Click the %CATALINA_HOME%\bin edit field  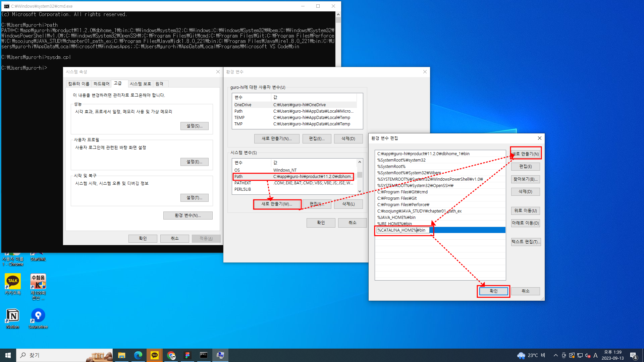pyautogui.click(x=402, y=230)
